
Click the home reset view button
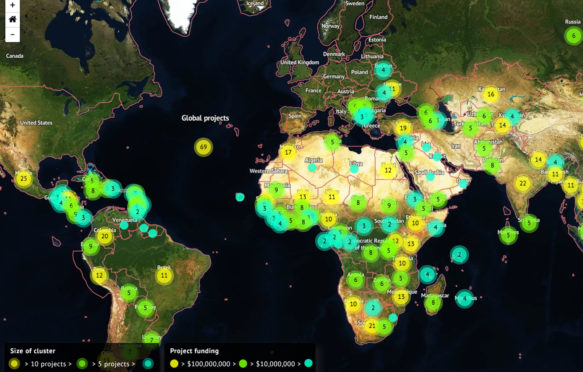(12, 19)
